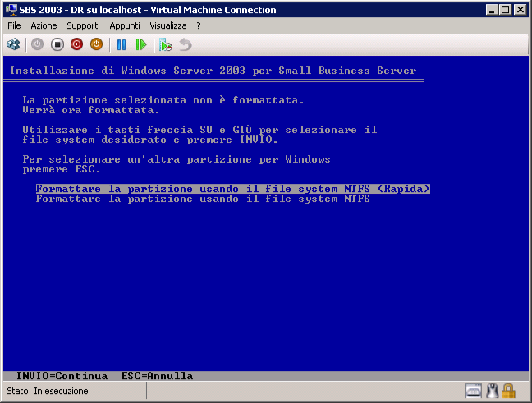This screenshot has width=532, height=403.
Task: Click the red Shut Down icon
Action: (x=76, y=44)
